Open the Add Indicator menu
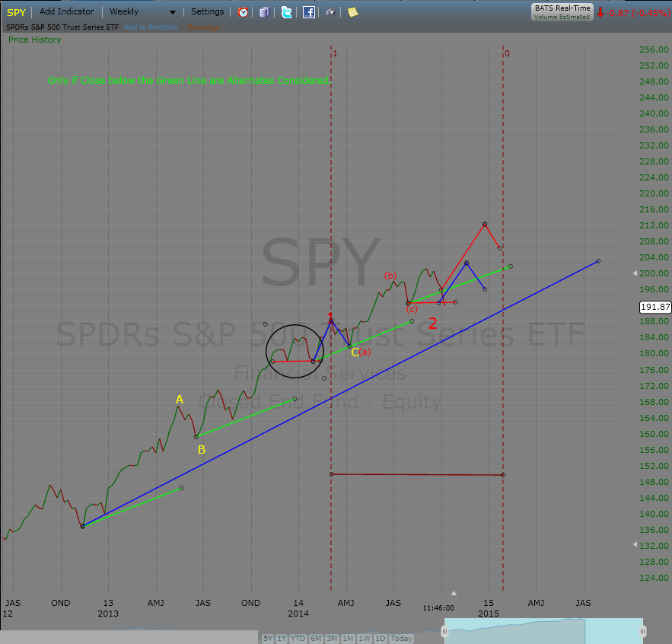 [66, 11]
